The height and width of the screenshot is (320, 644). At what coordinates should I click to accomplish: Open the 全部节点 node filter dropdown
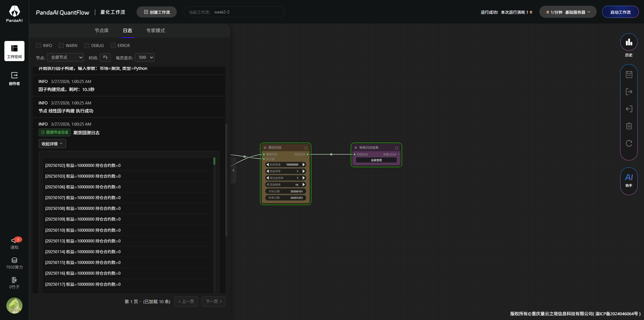pyautogui.click(x=65, y=57)
